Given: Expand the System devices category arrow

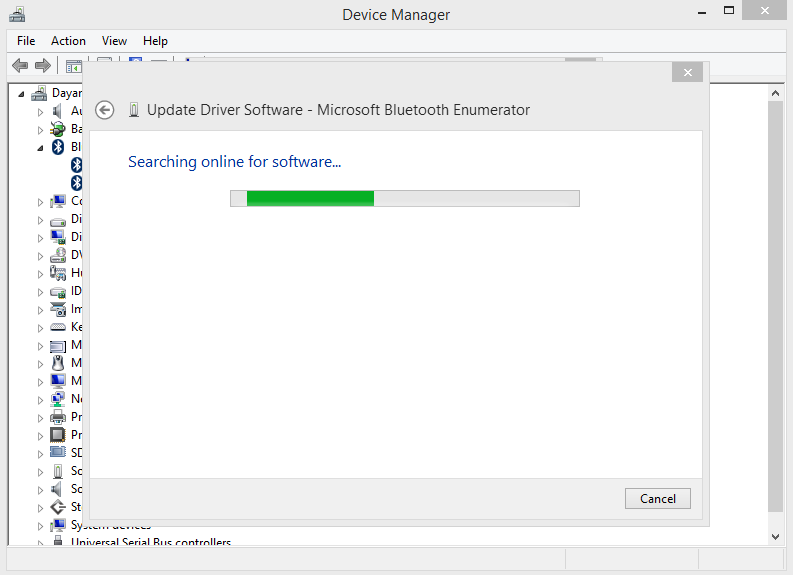Looking at the screenshot, I should point(40,526).
